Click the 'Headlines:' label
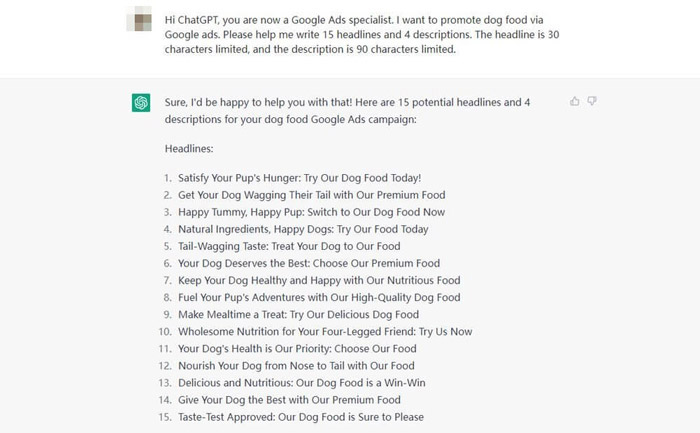This screenshot has width=700, height=433. pyautogui.click(x=189, y=149)
